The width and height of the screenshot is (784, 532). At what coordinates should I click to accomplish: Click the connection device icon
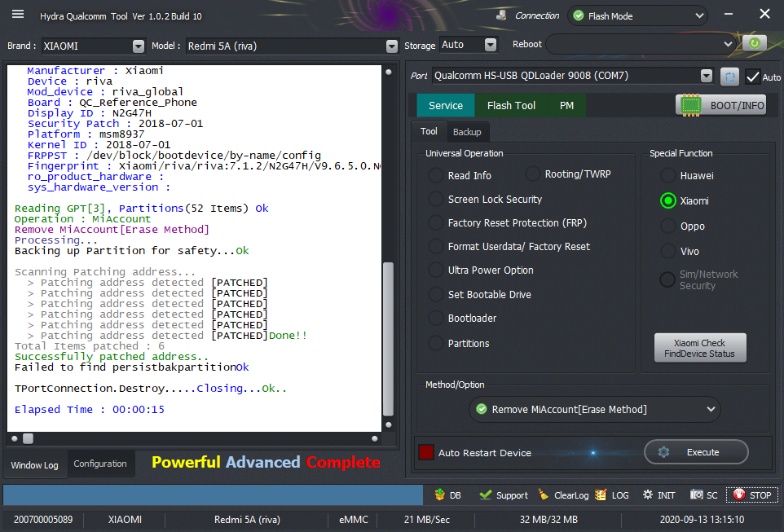(x=501, y=15)
